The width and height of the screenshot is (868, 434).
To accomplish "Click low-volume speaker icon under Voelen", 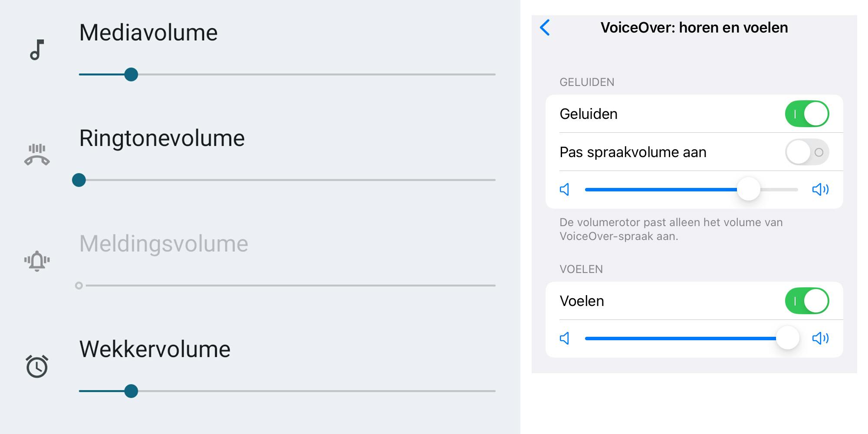I will [x=565, y=339].
